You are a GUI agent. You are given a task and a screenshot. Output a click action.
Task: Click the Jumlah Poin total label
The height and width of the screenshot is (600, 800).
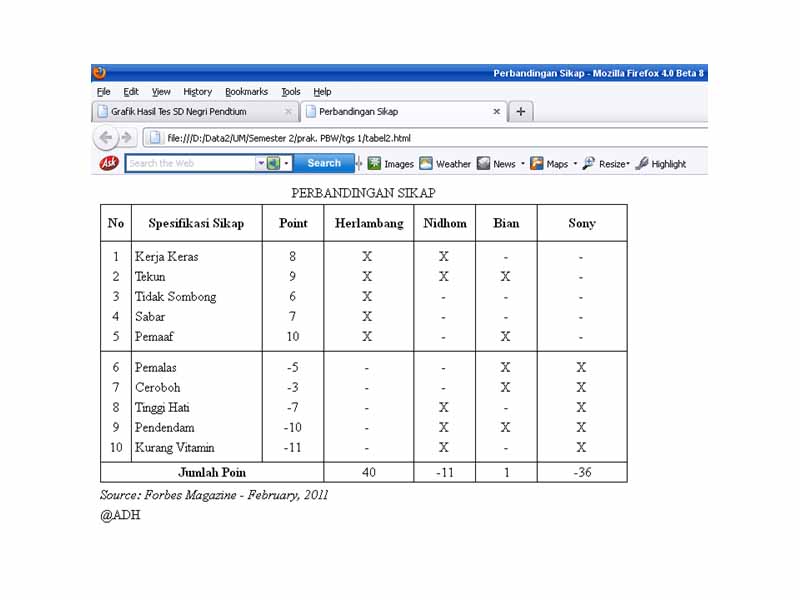click(212, 472)
